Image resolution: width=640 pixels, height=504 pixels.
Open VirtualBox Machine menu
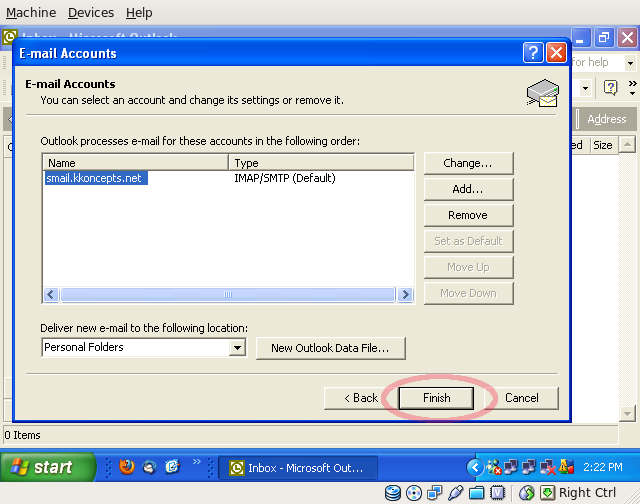31,13
